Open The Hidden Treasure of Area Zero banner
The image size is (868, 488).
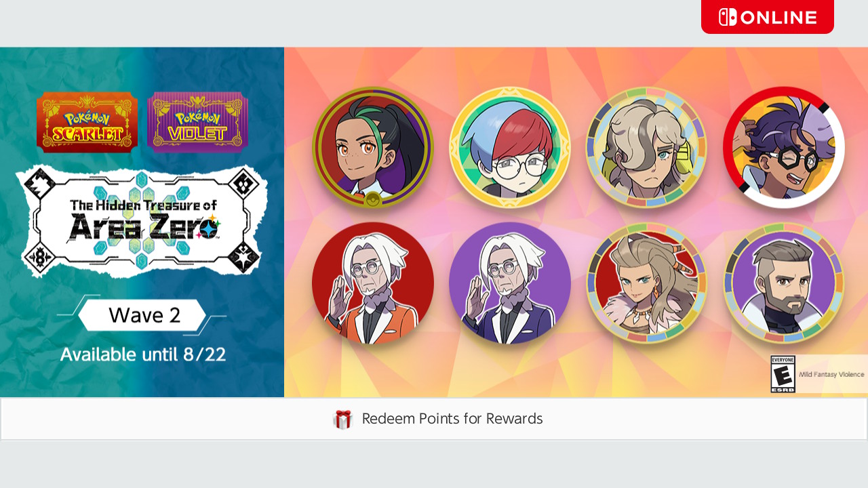click(x=141, y=221)
